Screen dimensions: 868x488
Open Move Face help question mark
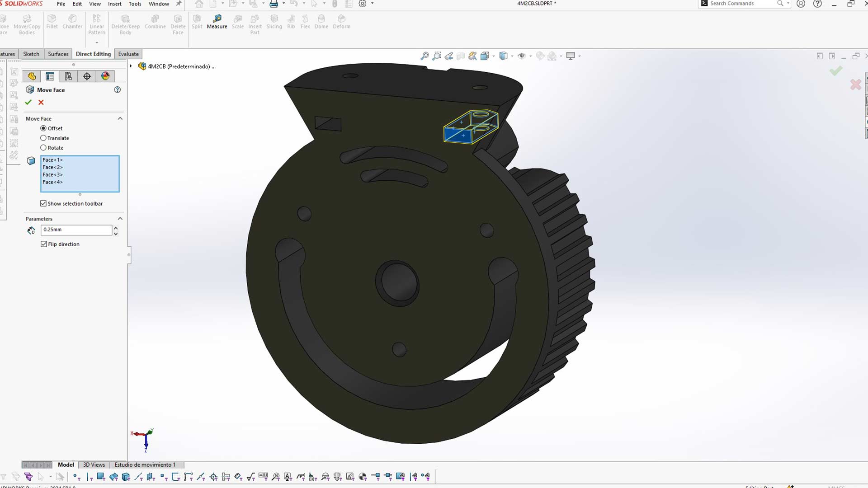click(x=118, y=89)
